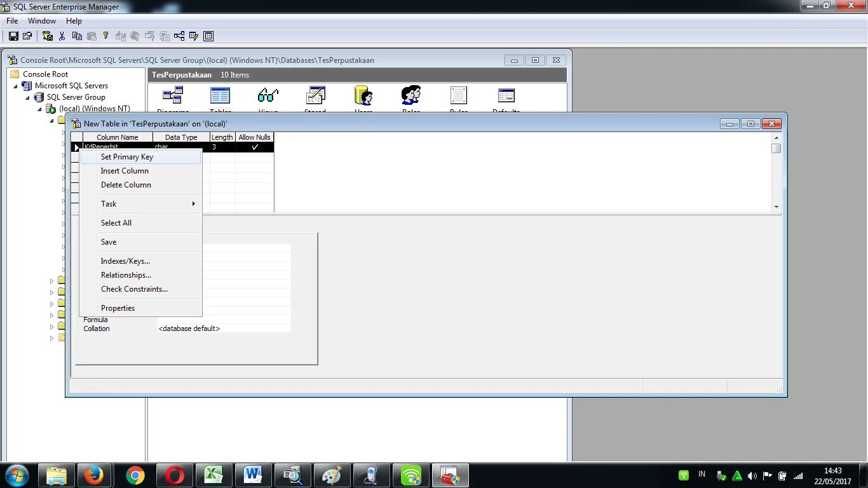Click the char data type cell
This screenshot has height=488, width=868.
[x=181, y=147]
